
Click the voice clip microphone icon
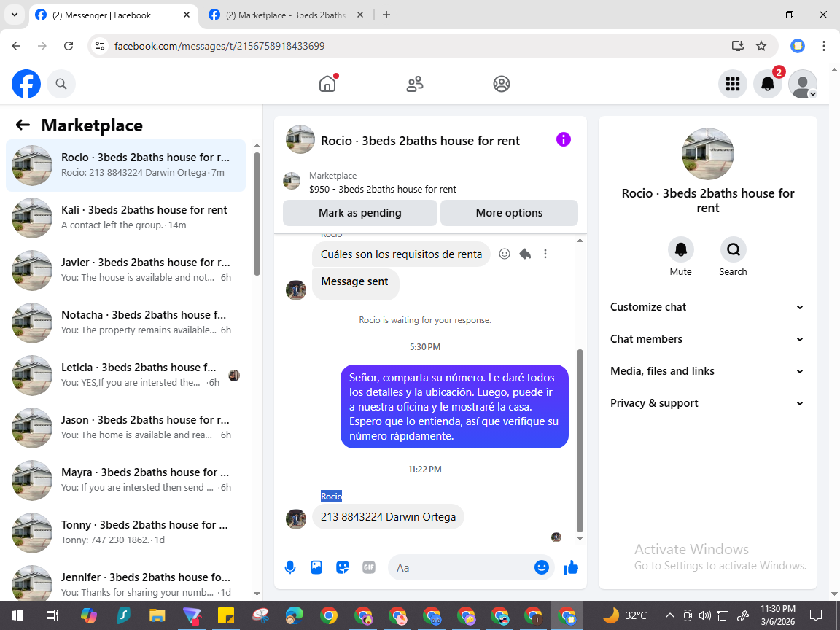point(290,567)
